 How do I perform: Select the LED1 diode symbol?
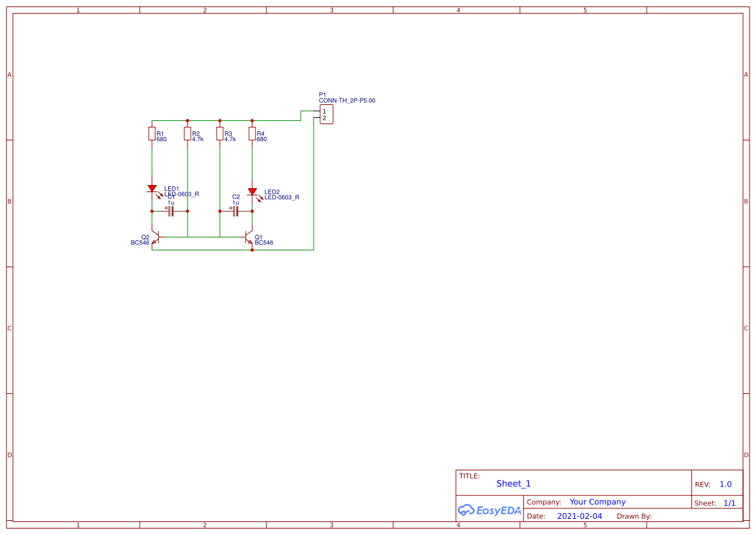(x=153, y=189)
